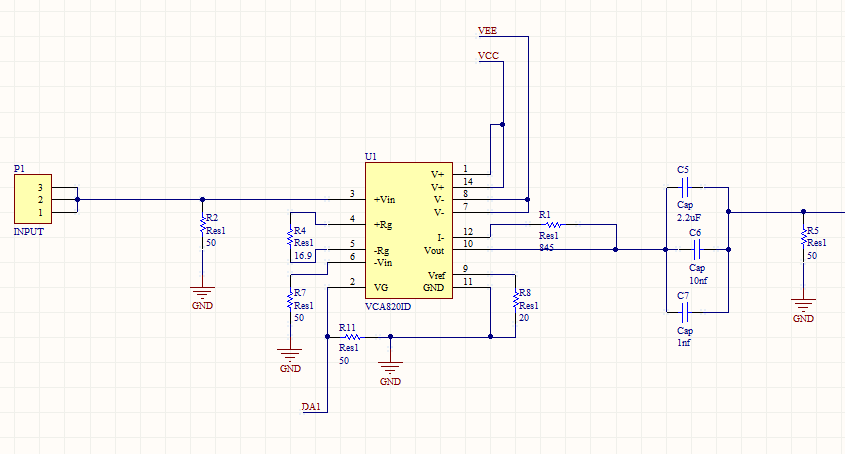Select the 845 value of R1
The width and height of the screenshot is (845, 454).
tap(546, 247)
